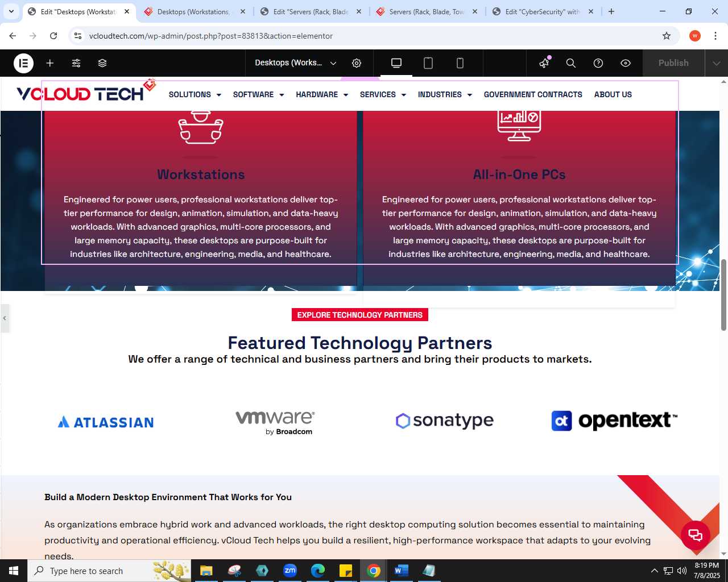The width and height of the screenshot is (728, 582).
Task: Switch to Servers (Rack, Blade, Tow tab
Action: 427,11
